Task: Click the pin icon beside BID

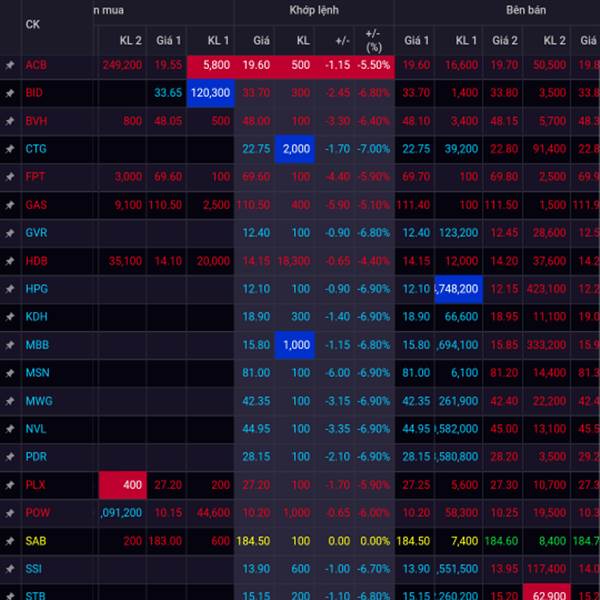Action: (x=10, y=93)
